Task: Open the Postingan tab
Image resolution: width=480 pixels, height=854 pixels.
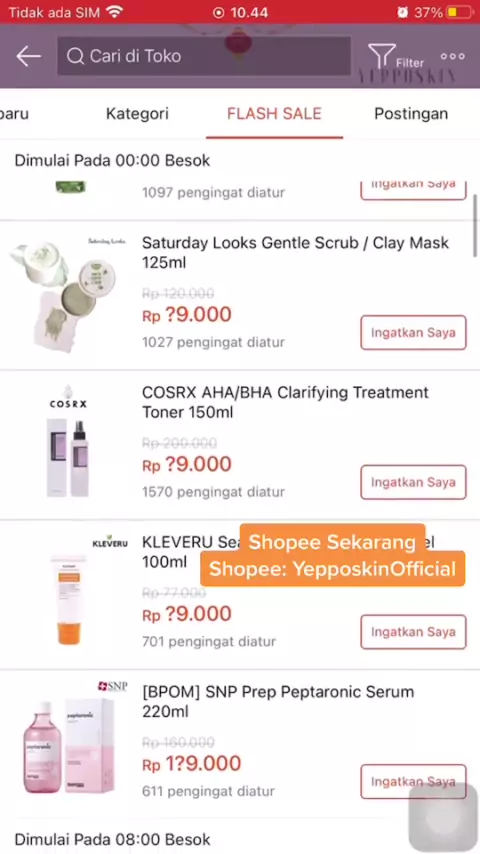Action: click(411, 113)
